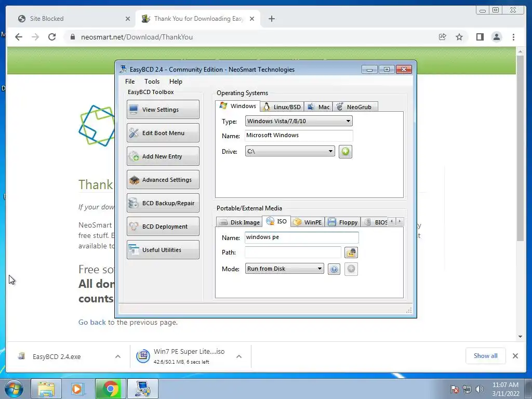The width and height of the screenshot is (532, 399).
Task: Open View Settings in EasyBCD Toolbox
Action: coord(163,109)
